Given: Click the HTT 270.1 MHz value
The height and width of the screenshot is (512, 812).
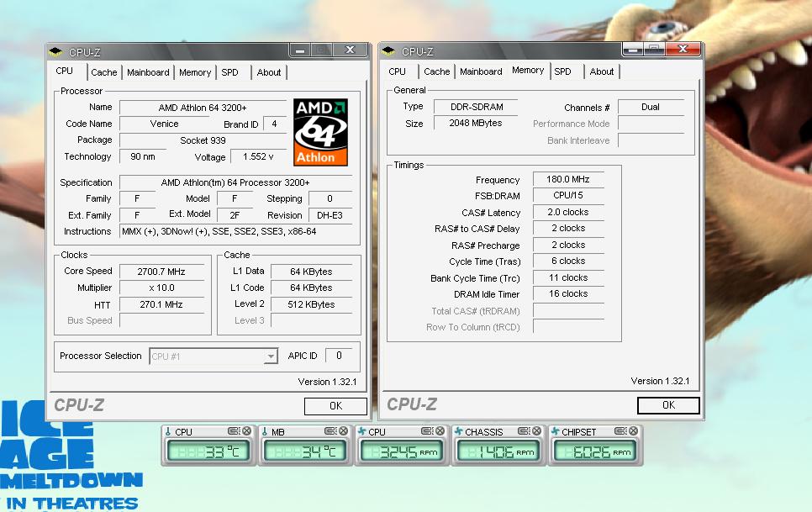Looking at the screenshot, I should (x=161, y=304).
